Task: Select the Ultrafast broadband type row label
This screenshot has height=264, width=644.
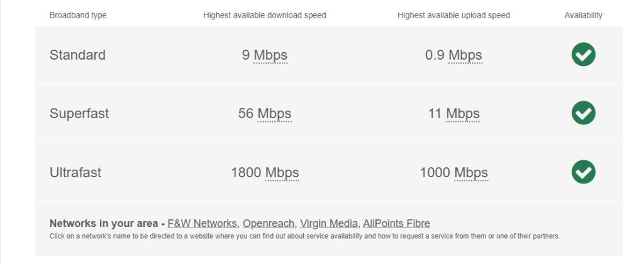Action: click(x=75, y=172)
